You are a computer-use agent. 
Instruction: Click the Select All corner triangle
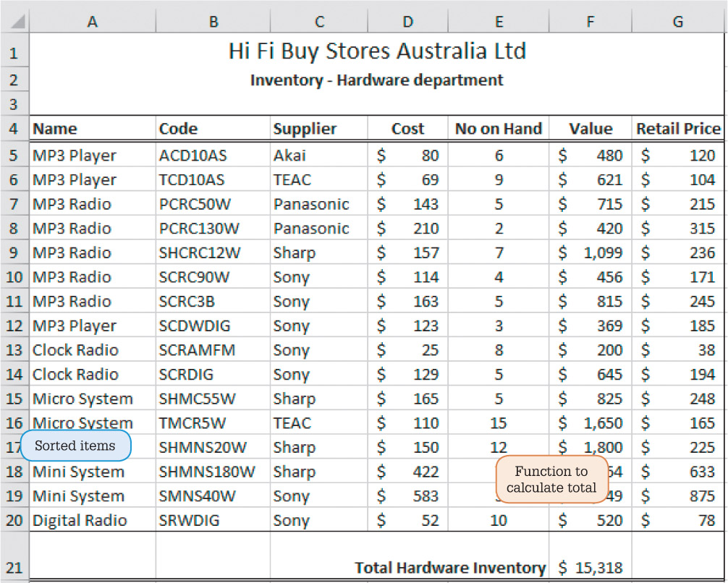coord(17,22)
